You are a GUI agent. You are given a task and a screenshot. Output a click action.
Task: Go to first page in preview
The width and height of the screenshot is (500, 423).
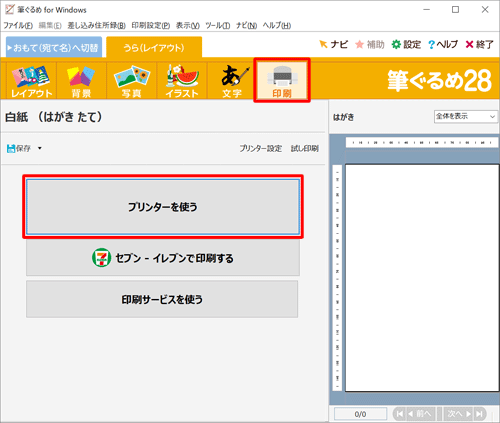(399, 414)
